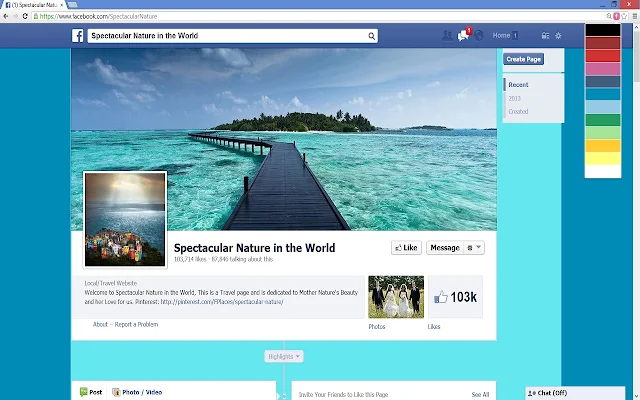The height and width of the screenshot is (400, 640).
Task: Open new tab button in browser
Action: tap(73, 5)
